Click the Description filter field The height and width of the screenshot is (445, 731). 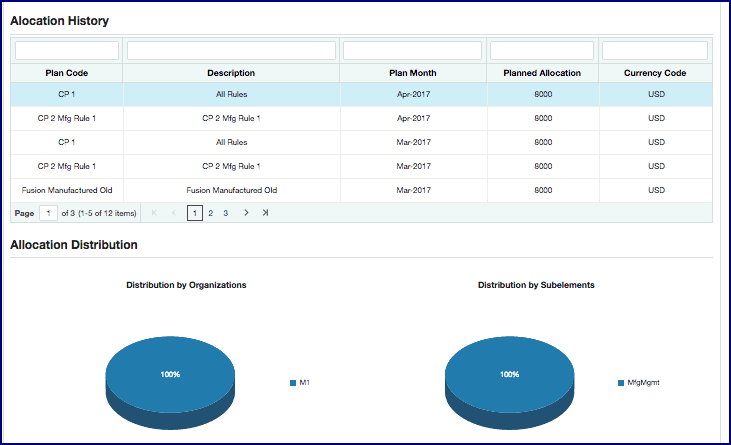click(x=231, y=50)
